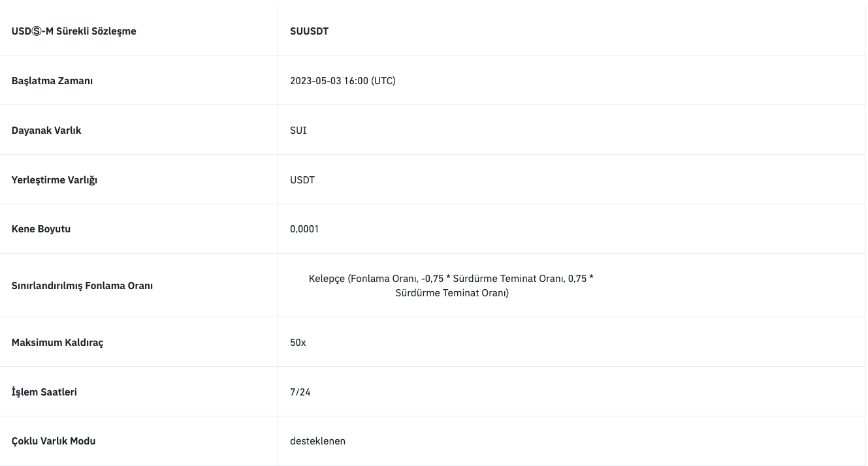Select the 0,0001 tick size value
The height and width of the screenshot is (466, 868).
(x=304, y=230)
